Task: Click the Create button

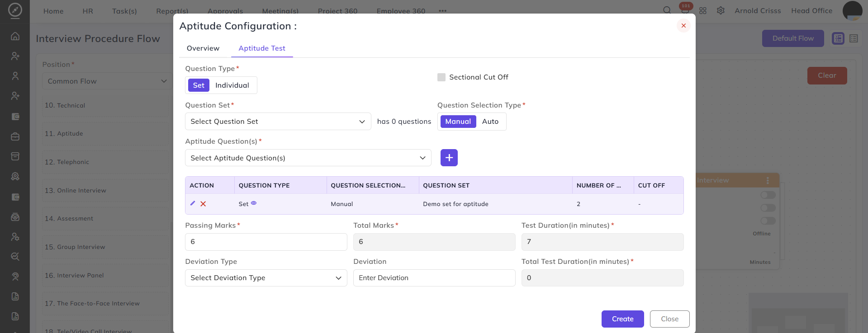Action: (x=622, y=319)
